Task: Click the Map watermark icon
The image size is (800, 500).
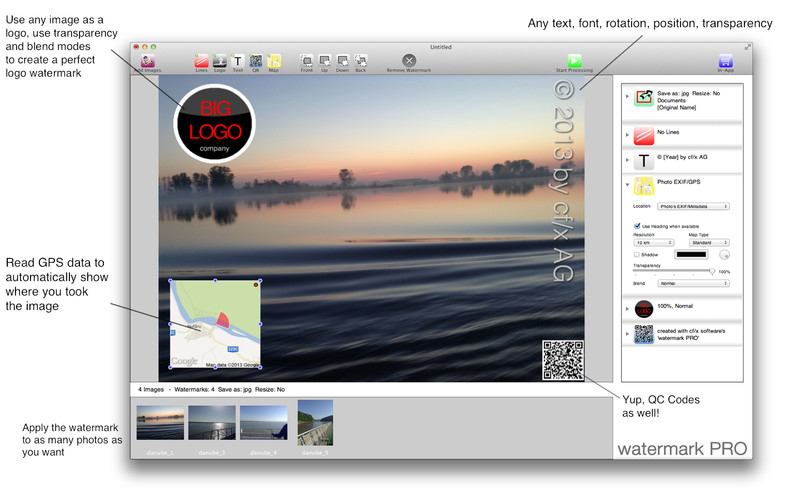Action: pyautogui.click(x=273, y=62)
